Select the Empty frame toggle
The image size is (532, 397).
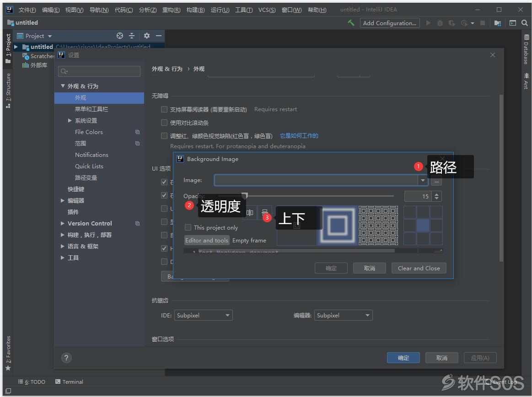click(x=249, y=240)
